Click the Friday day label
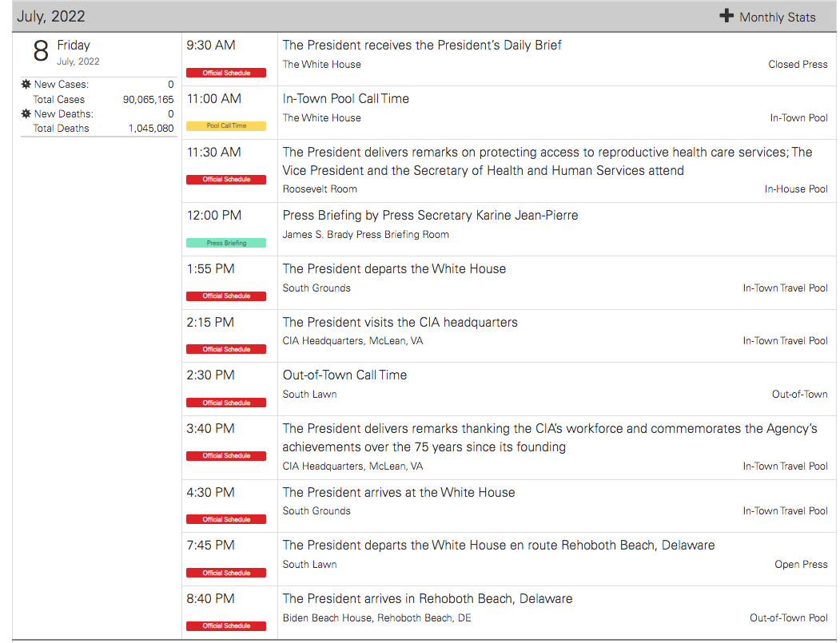 (x=74, y=46)
